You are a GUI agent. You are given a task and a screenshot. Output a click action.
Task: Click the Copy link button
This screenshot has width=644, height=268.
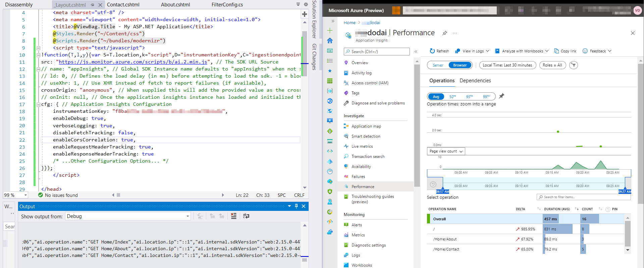pos(565,51)
